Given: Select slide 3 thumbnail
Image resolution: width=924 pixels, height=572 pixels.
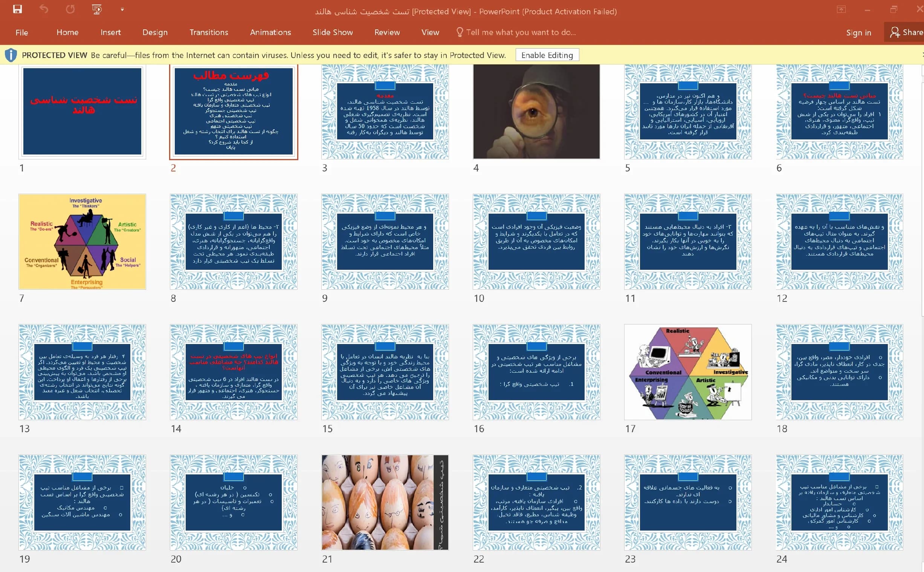Looking at the screenshot, I should coord(385,112).
